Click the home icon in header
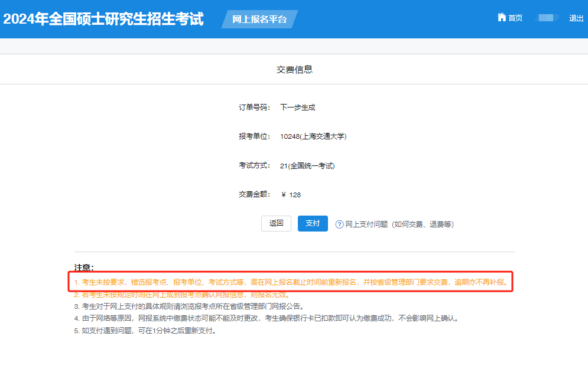Viewport: 588px width, 365px height. click(x=502, y=18)
